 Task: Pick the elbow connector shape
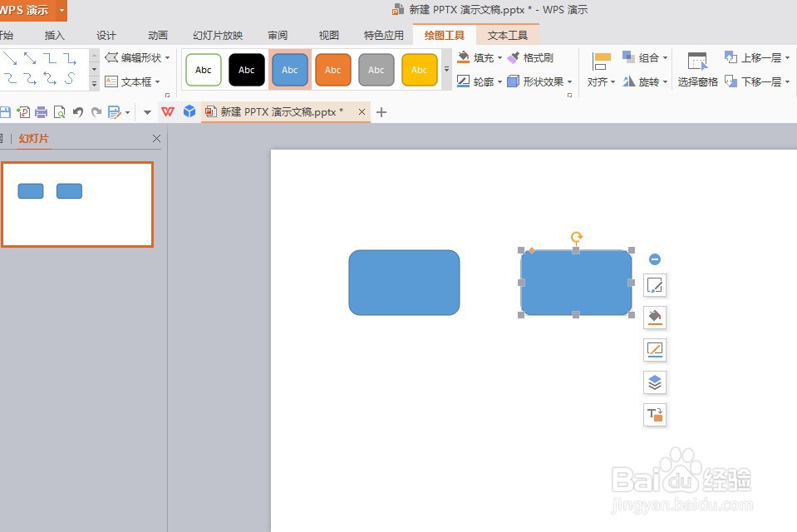(50, 58)
